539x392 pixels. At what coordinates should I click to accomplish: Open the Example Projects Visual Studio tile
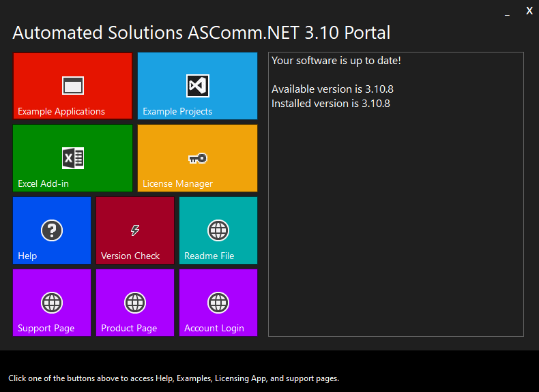(197, 86)
